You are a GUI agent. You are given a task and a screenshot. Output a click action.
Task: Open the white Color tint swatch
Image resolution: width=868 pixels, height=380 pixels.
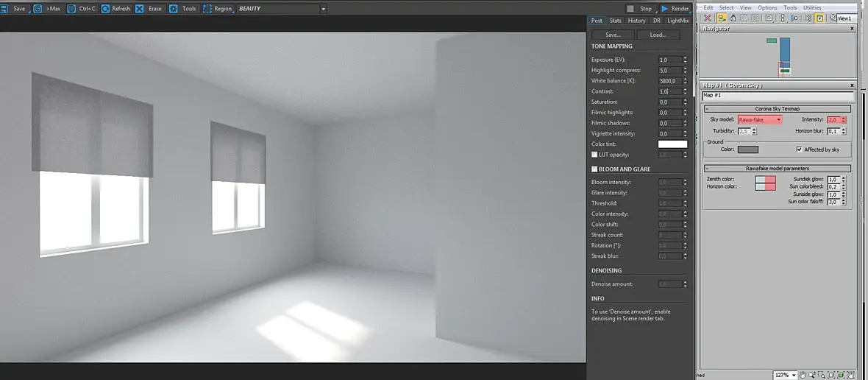pyautogui.click(x=672, y=144)
